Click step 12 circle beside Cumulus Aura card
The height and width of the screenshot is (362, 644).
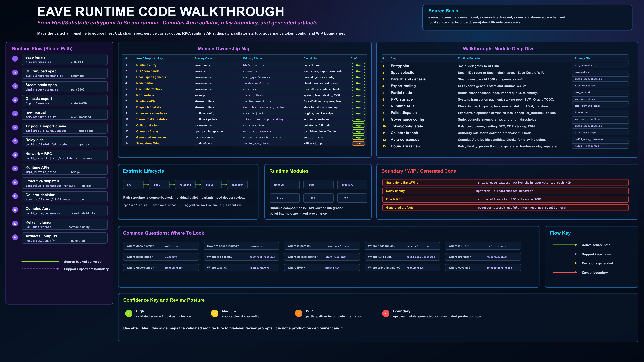(15, 210)
